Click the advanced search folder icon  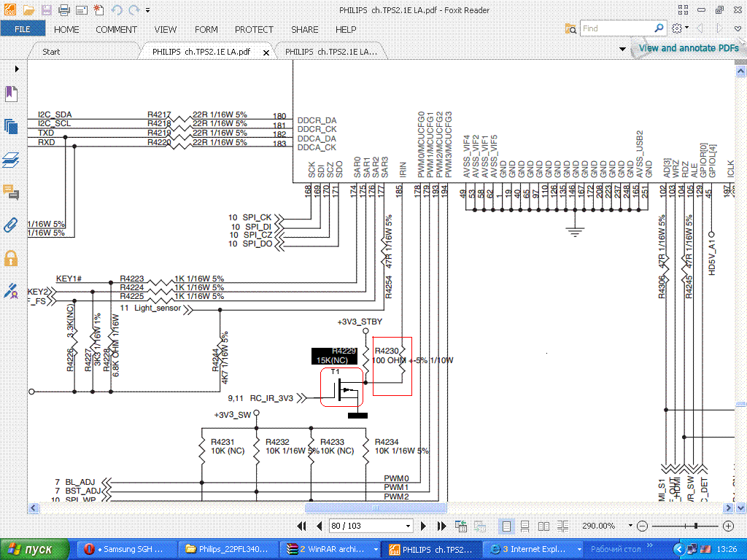(570, 28)
